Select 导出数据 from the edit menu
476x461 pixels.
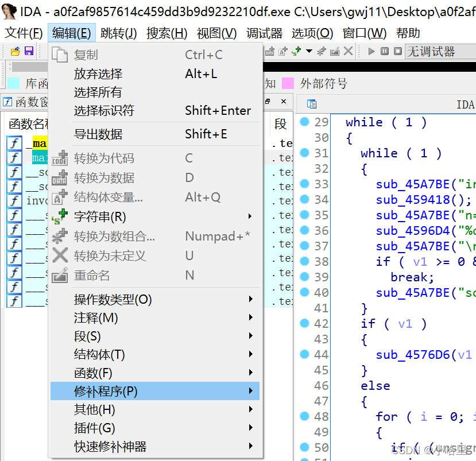(x=98, y=134)
